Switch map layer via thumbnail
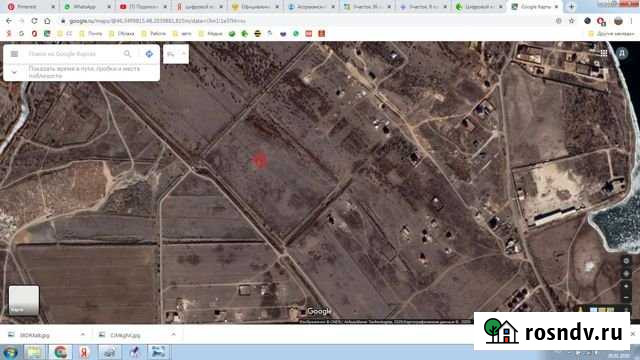 [24, 300]
